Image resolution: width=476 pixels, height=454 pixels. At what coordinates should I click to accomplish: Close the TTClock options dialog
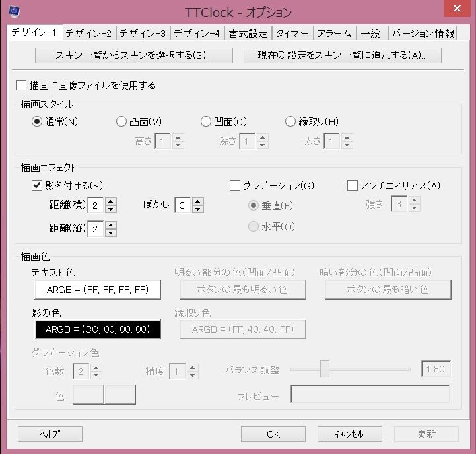coord(457,9)
